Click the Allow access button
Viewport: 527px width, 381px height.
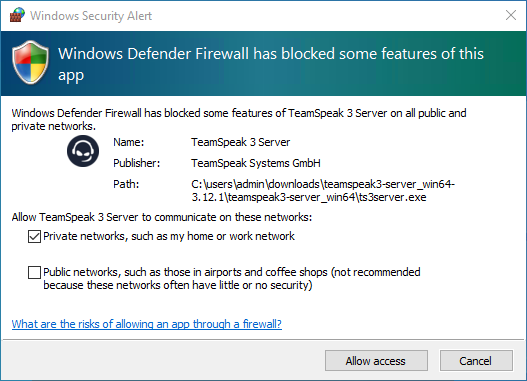coord(376,361)
